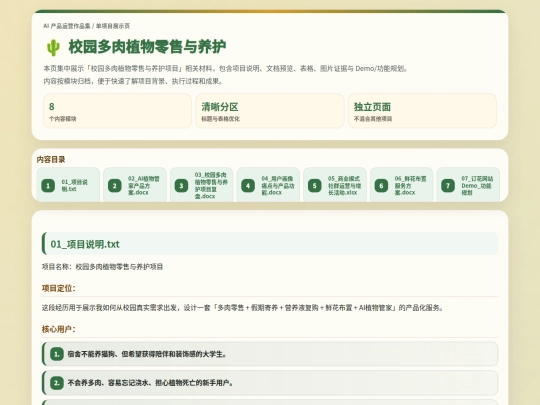540x405 pixels.
Task: Click number badge 2 in 内容目录
Action: coord(115,186)
